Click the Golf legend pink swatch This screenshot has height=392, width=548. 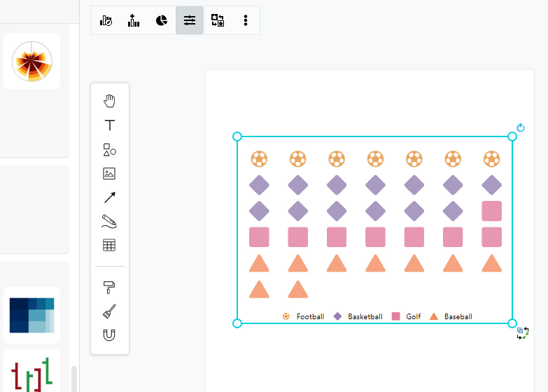point(396,316)
